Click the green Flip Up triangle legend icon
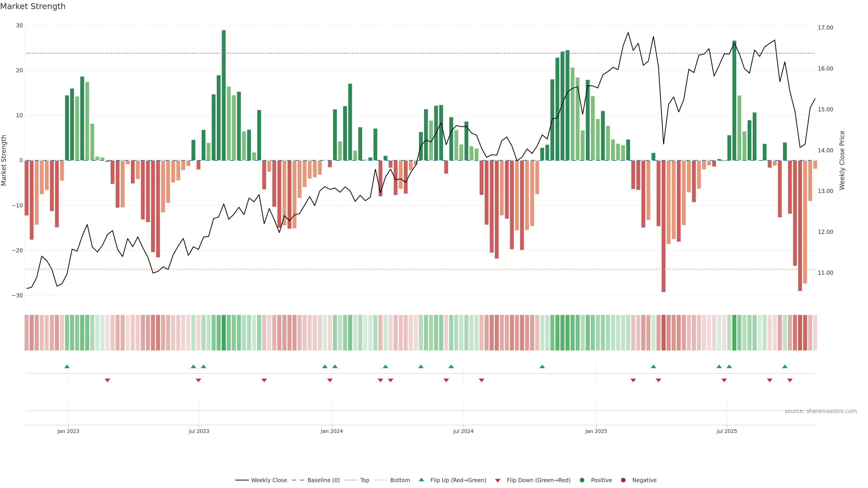Viewport: 868px width, 488px height. pyautogui.click(x=421, y=480)
